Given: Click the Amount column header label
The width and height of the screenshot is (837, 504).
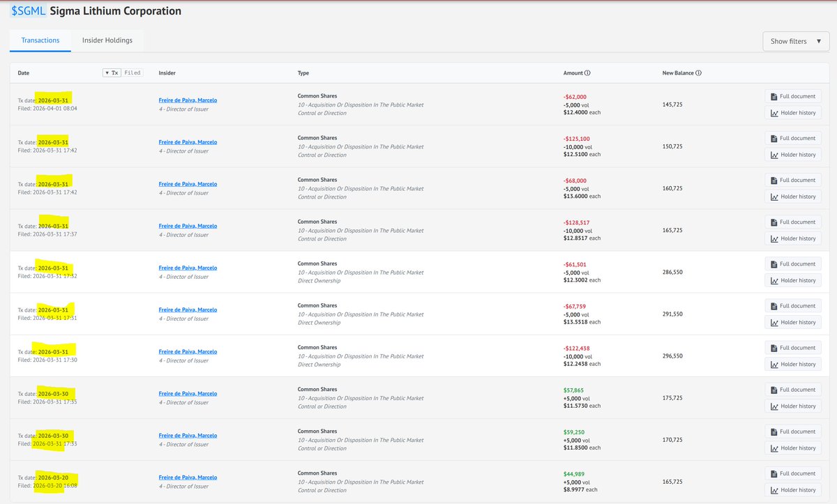Looking at the screenshot, I should pyautogui.click(x=573, y=72).
